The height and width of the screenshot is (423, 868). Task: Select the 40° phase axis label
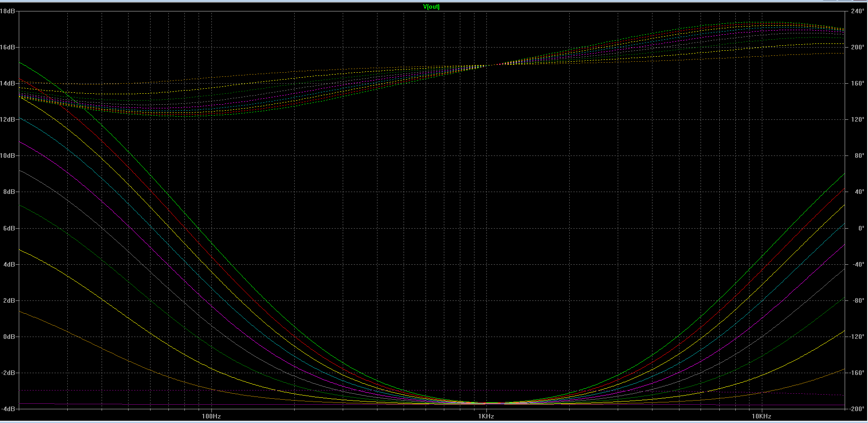pos(859,192)
